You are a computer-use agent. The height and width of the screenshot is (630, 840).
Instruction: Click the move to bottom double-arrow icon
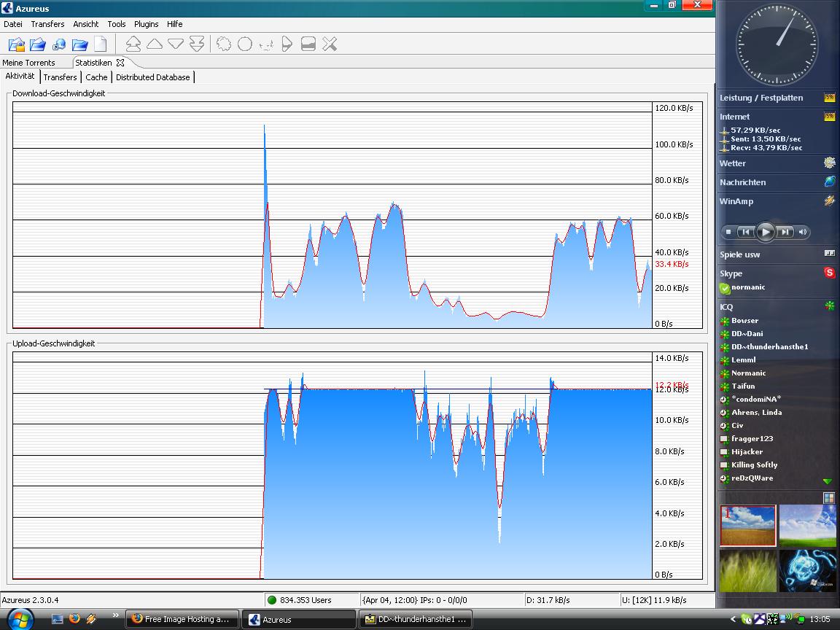point(197,44)
